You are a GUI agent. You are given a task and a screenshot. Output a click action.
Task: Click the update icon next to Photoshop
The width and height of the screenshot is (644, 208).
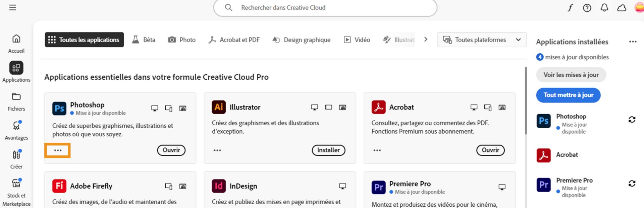(x=632, y=120)
